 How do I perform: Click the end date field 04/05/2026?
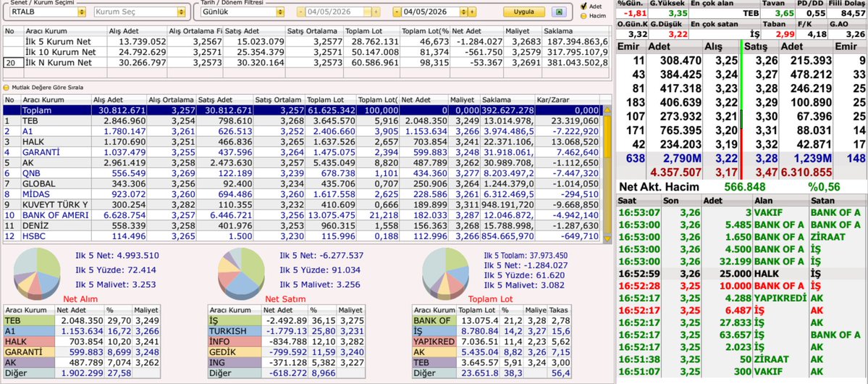click(431, 12)
